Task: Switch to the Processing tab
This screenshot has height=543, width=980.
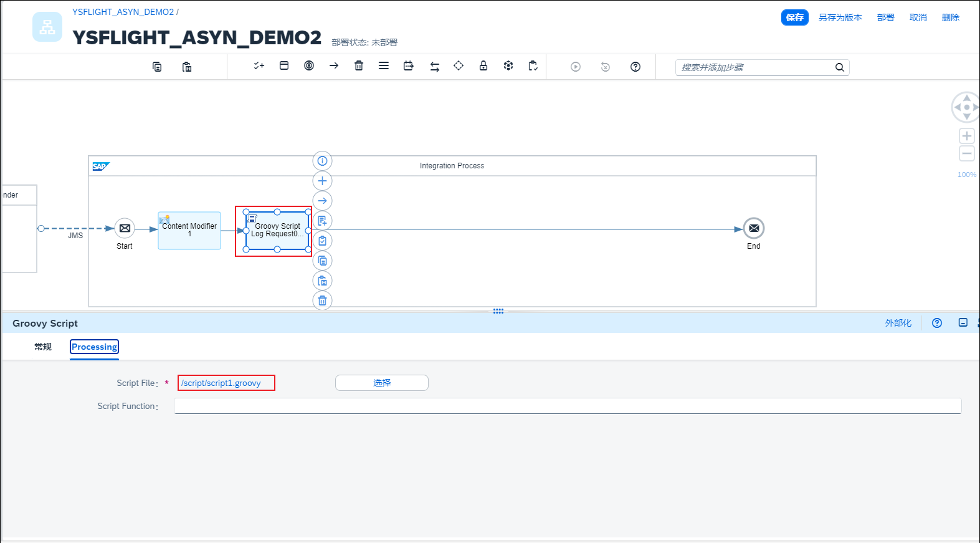Action: point(94,347)
